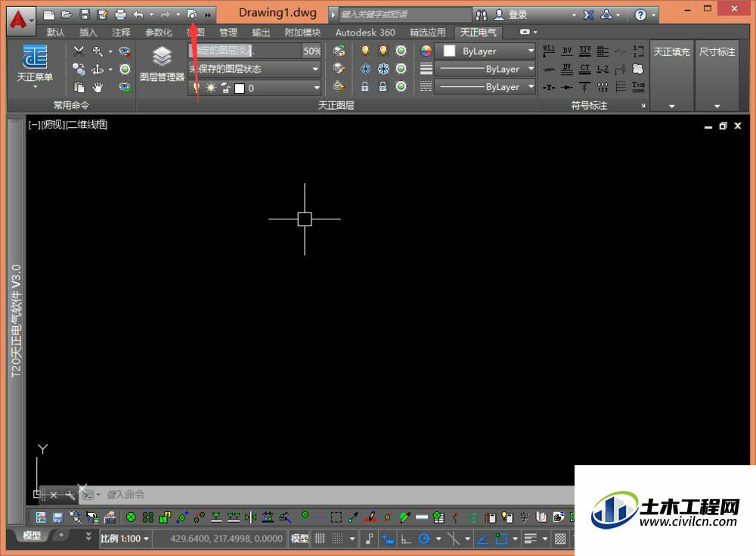Open the 比例 1:100 scale dropdown
Screen dimensions: 756x556
[x=125, y=538]
